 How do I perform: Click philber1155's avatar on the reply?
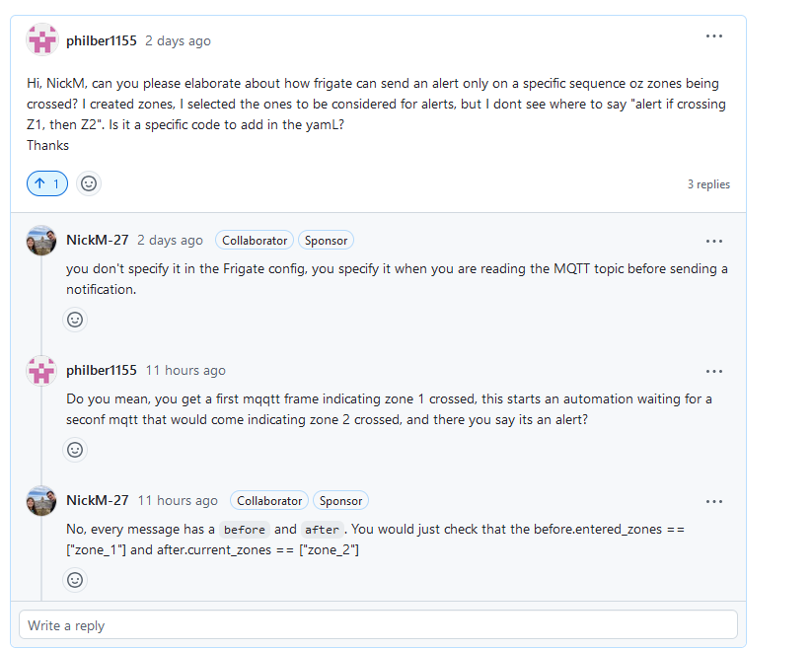[41, 371]
